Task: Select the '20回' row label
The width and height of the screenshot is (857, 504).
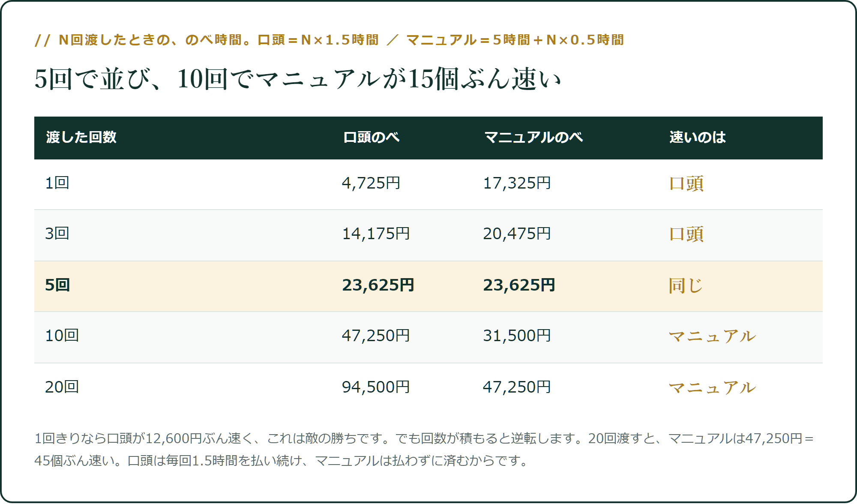Action: pos(62,387)
